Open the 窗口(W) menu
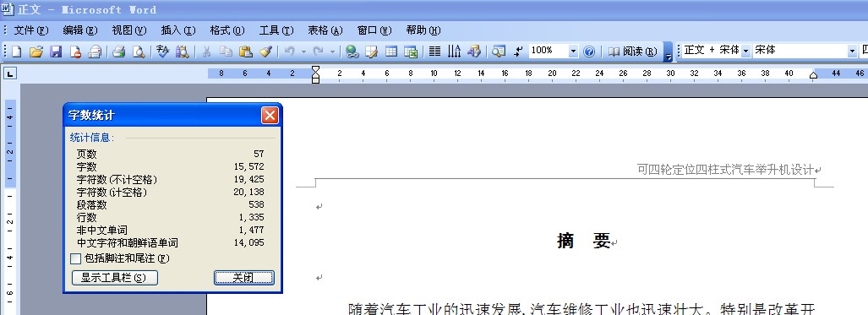The width and height of the screenshot is (868, 315). click(374, 30)
